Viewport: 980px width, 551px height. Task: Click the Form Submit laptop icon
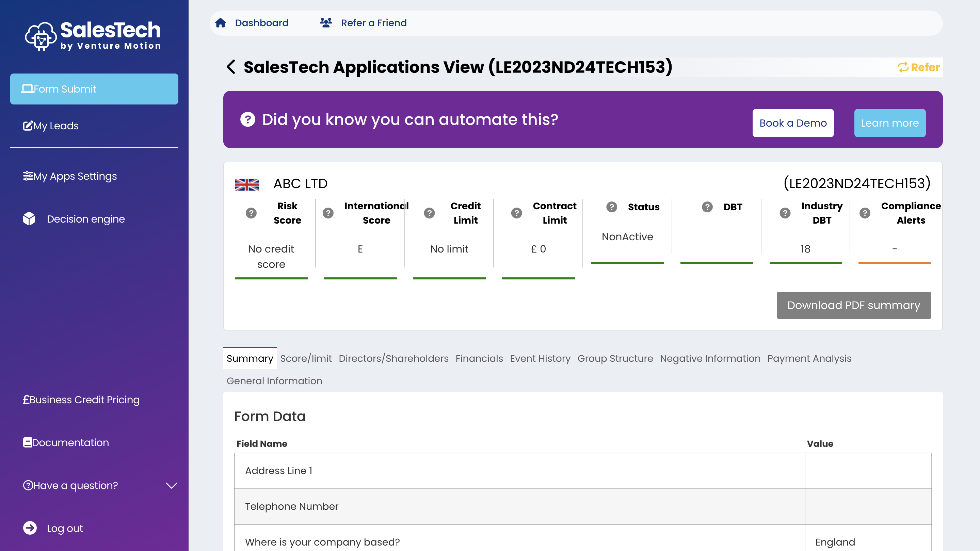[27, 88]
